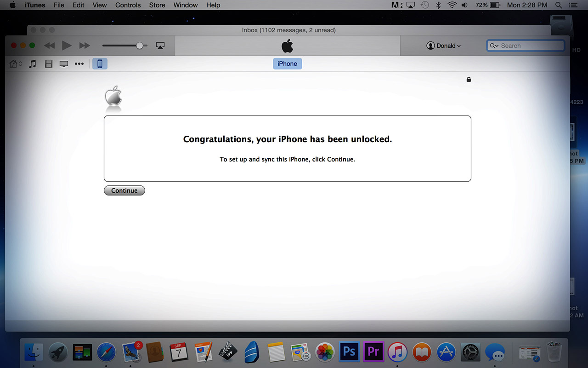The height and width of the screenshot is (368, 588).
Task: Open Photos in the Dock
Action: pos(325,352)
